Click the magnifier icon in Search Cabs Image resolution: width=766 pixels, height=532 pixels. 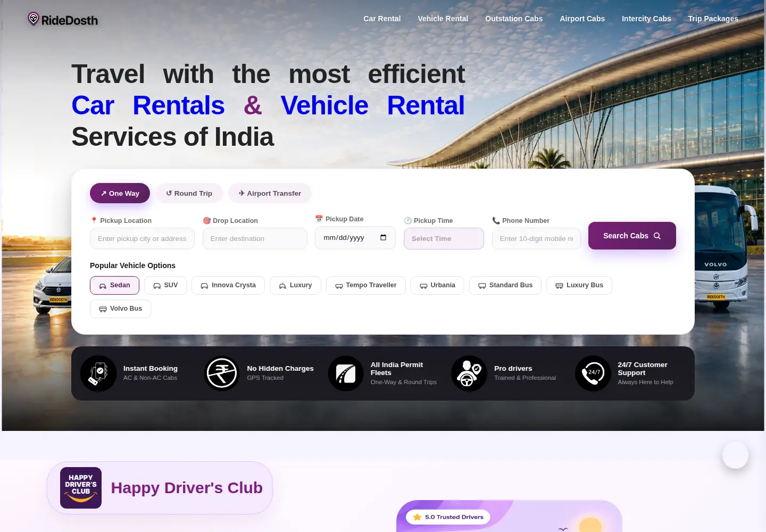click(x=657, y=236)
